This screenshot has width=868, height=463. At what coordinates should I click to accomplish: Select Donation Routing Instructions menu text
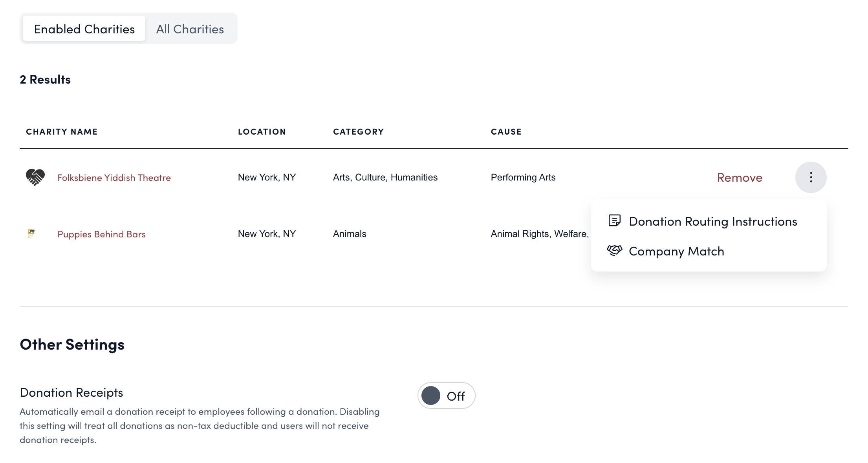click(x=713, y=221)
